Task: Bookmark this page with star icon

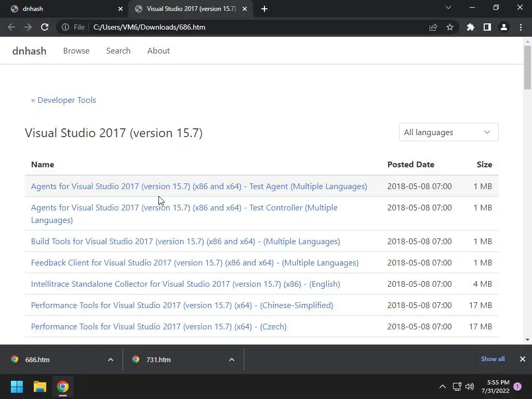Action: point(450,27)
